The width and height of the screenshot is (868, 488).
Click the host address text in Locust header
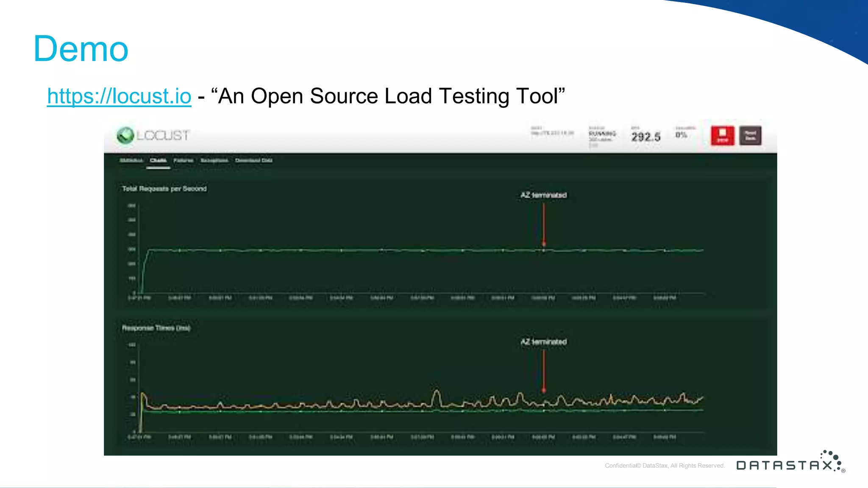click(552, 133)
